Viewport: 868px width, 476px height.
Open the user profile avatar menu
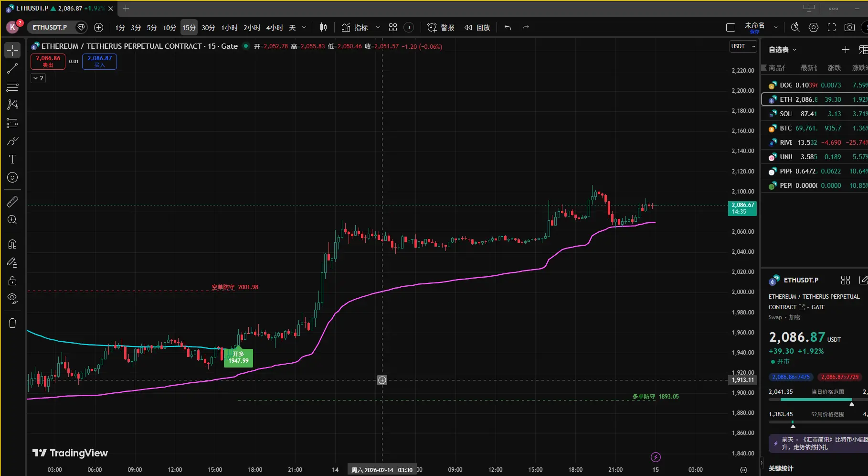pyautogui.click(x=13, y=27)
